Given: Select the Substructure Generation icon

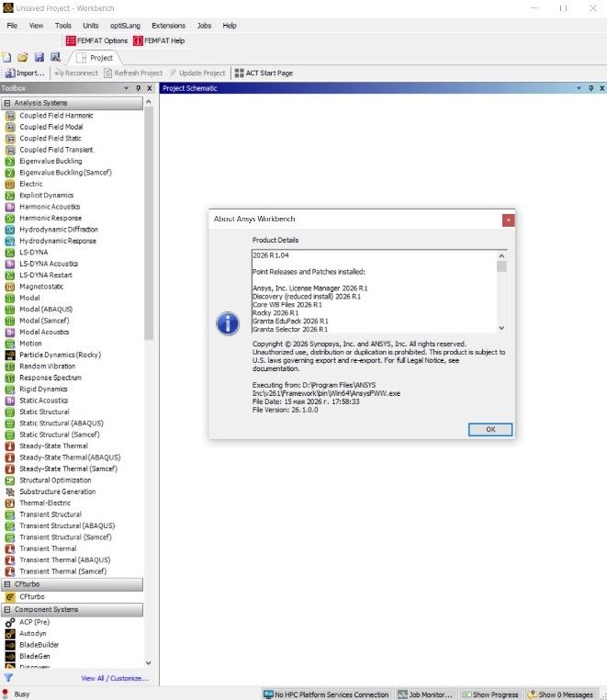Looking at the screenshot, I should pos(10,491).
